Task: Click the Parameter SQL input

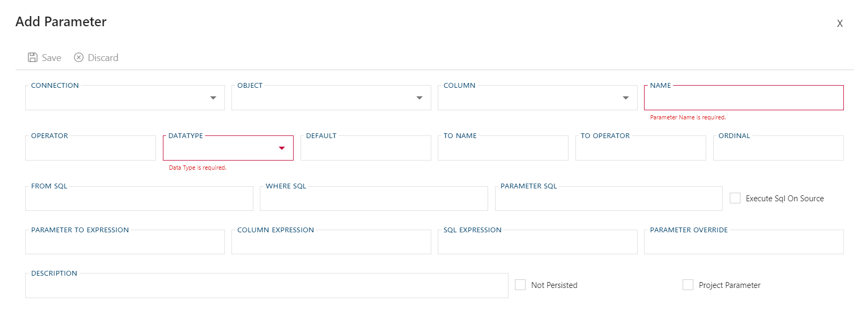Action: (608, 199)
